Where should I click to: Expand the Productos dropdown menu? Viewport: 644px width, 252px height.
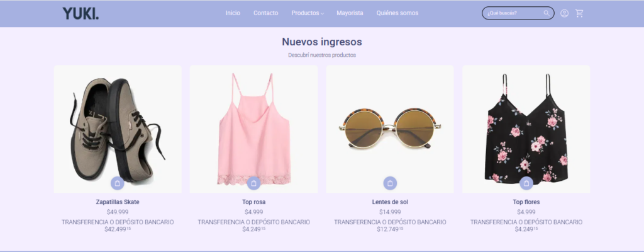click(x=308, y=13)
